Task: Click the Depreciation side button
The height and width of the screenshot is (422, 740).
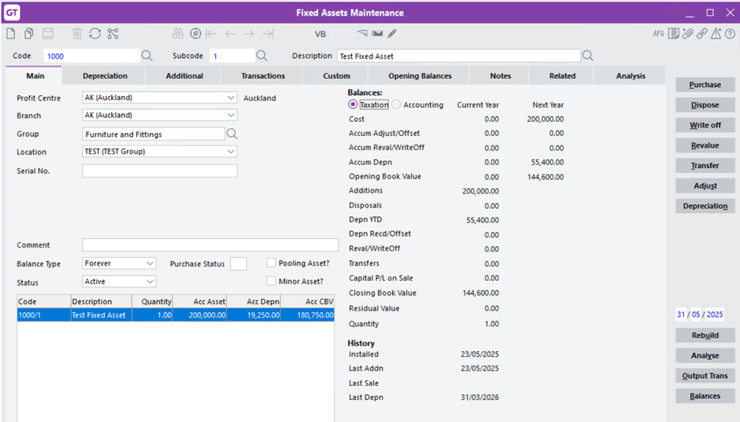Action: pos(705,206)
